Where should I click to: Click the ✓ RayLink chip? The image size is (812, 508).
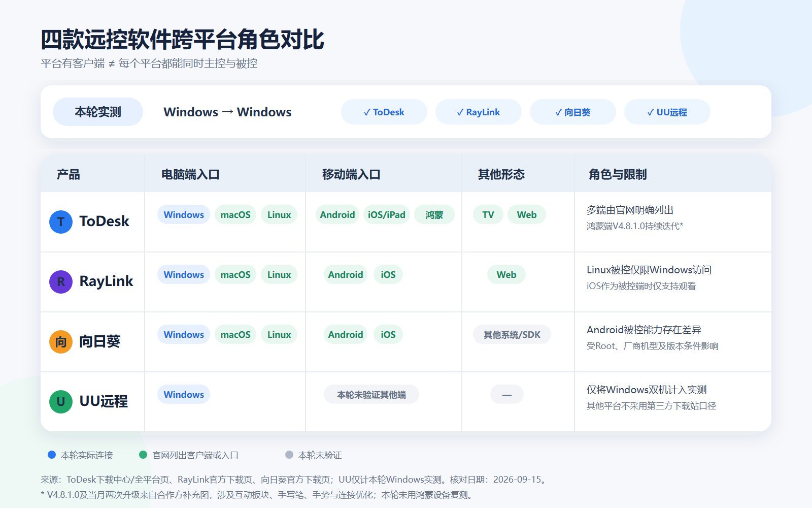pyautogui.click(x=479, y=112)
